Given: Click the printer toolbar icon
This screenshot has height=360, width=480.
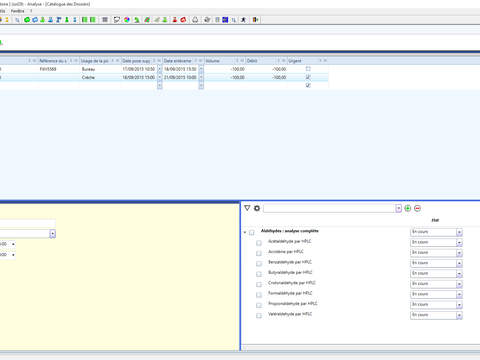Looking at the screenshot, I should [207, 20].
